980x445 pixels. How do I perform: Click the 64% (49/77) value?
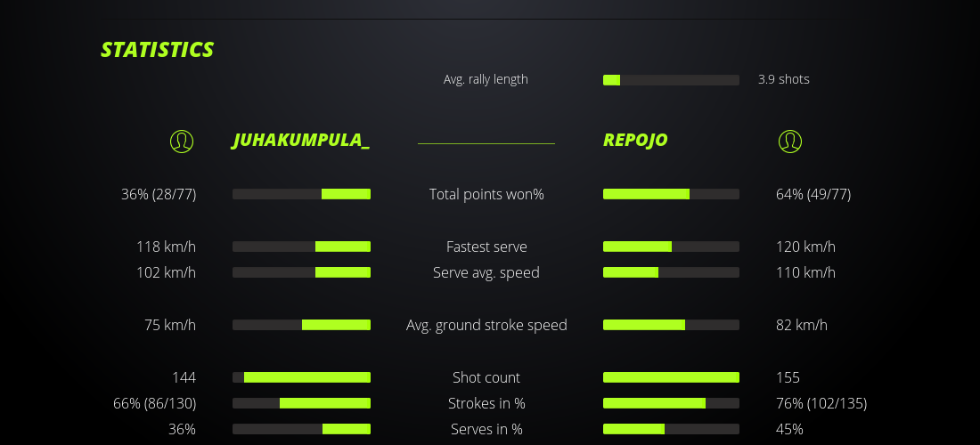(813, 194)
